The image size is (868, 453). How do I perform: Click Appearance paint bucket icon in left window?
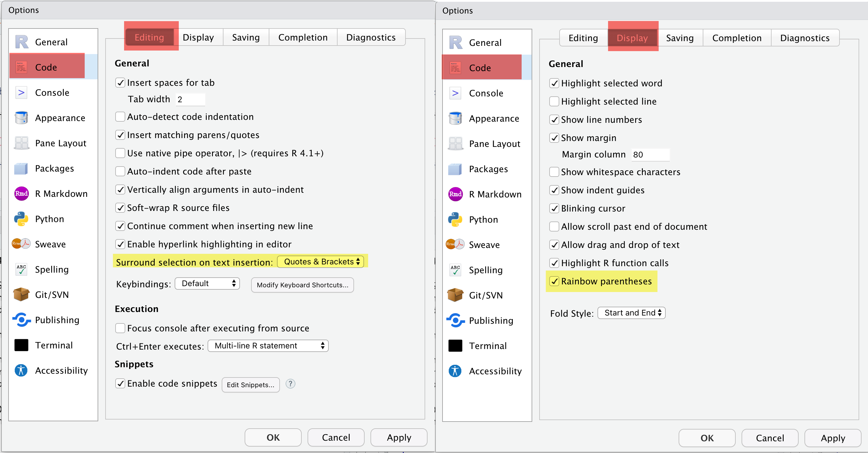coord(21,118)
